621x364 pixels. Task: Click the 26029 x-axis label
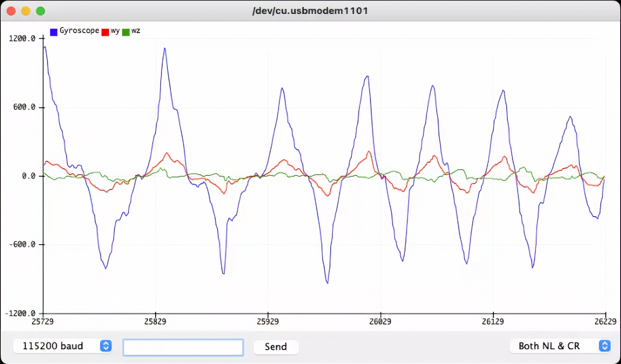point(380,321)
